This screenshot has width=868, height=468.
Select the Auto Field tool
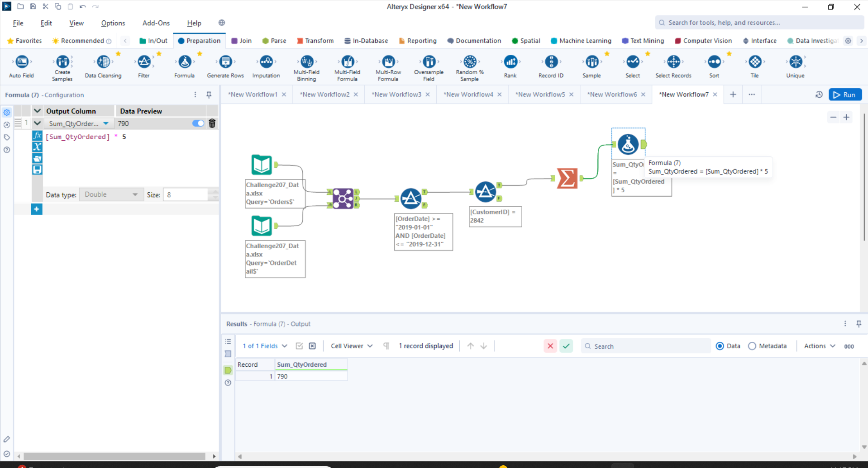click(21, 66)
